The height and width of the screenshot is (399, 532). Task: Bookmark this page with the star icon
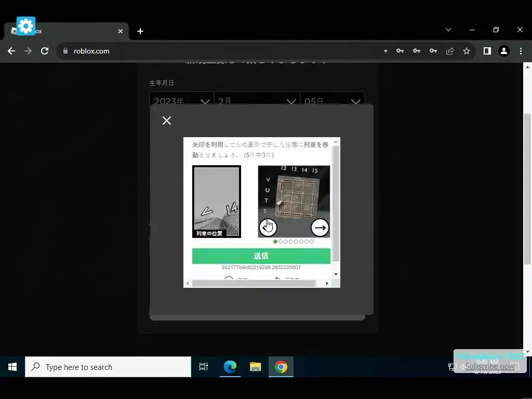pos(467,51)
